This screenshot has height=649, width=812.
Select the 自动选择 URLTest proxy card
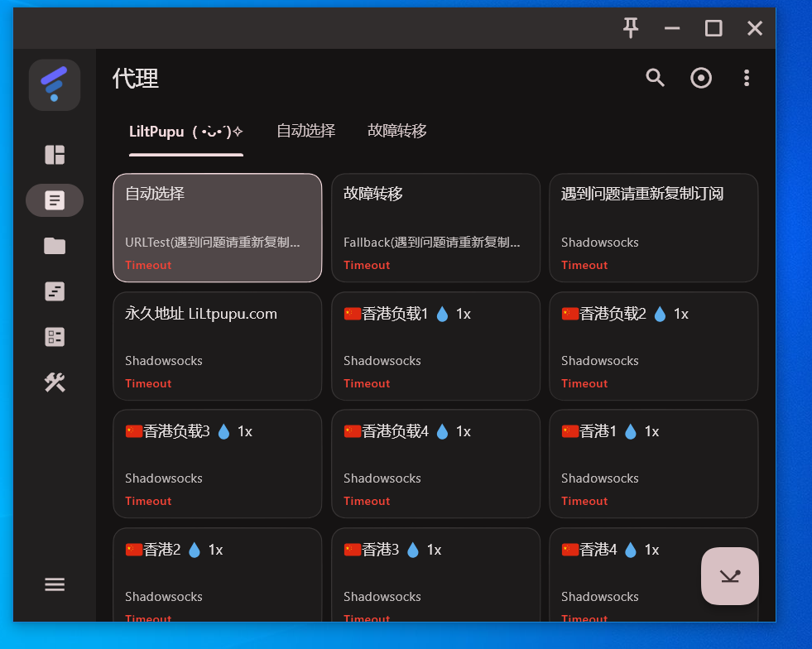tap(217, 228)
